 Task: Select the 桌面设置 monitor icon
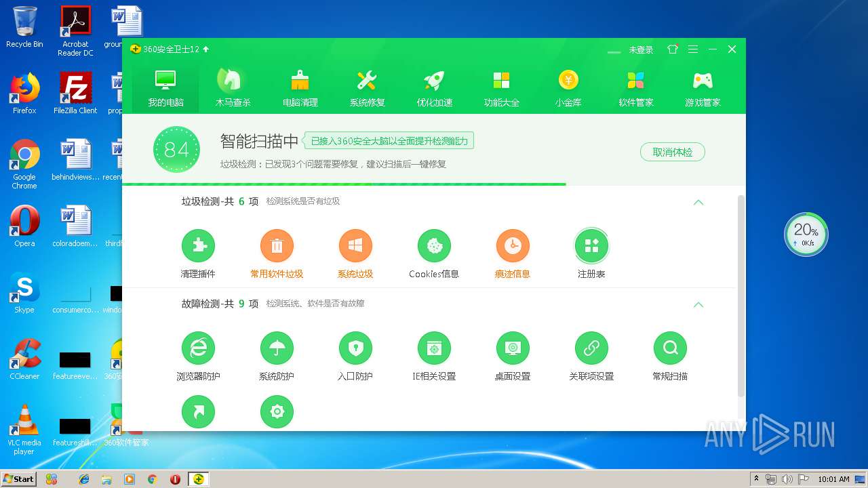[513, 348]
